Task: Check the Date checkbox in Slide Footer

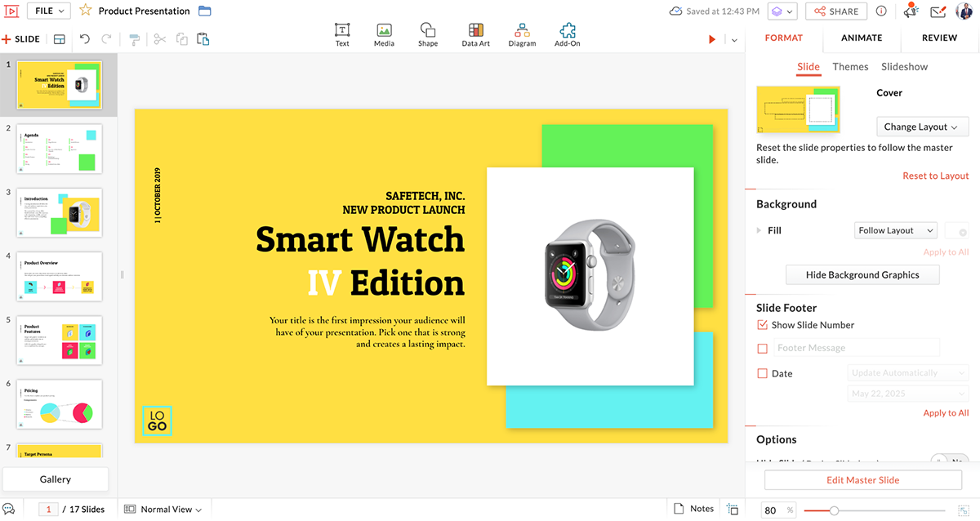Action: [x=762, y=373]
